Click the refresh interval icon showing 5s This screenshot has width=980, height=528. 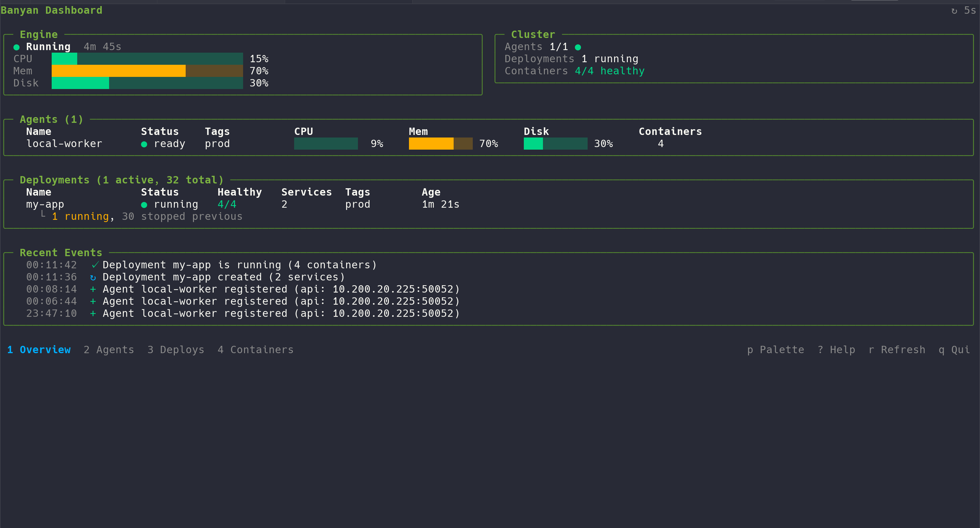tap(954, 10)
